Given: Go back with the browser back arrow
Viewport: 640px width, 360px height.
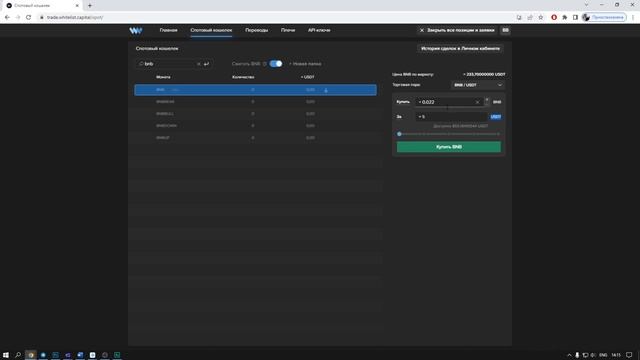Looking at the screenshot, I should coord(7,18).
